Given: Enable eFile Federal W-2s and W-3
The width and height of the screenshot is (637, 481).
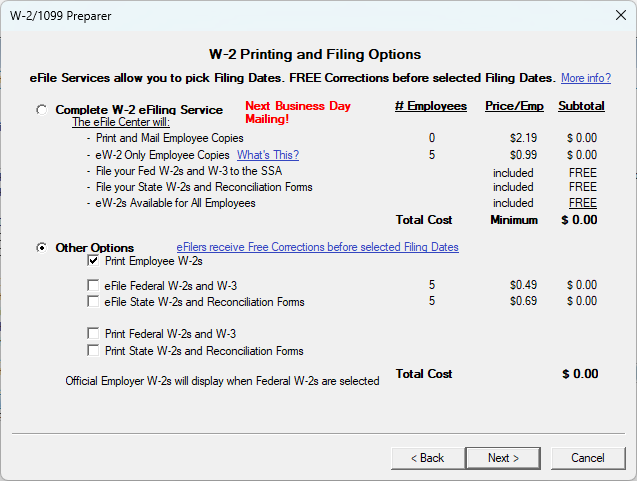Looking at the screenshot, I should (94, 286).
